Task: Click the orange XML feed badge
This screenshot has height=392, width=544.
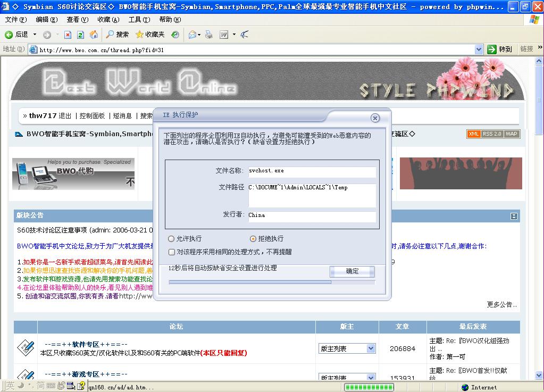Action: click(474, 134)
